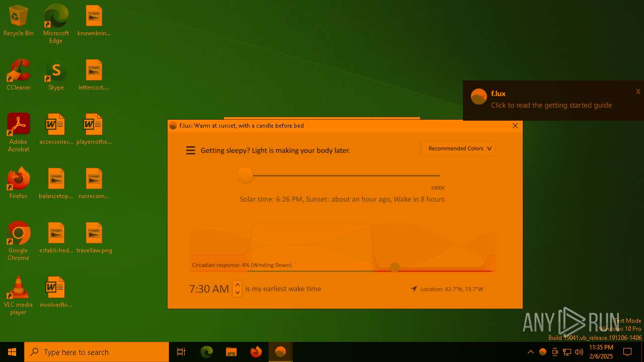Click the f.lux system tray icon
The image size is (644, 362).
(542, 352)
